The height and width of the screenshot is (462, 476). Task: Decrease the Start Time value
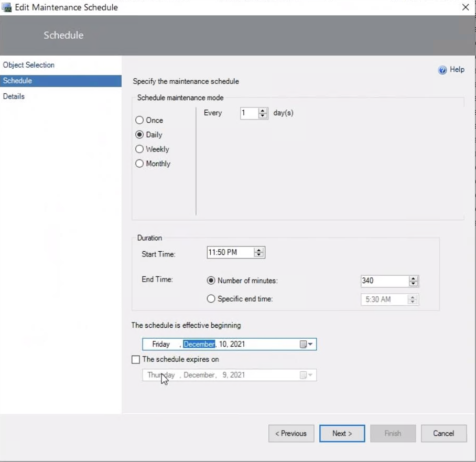258,255
